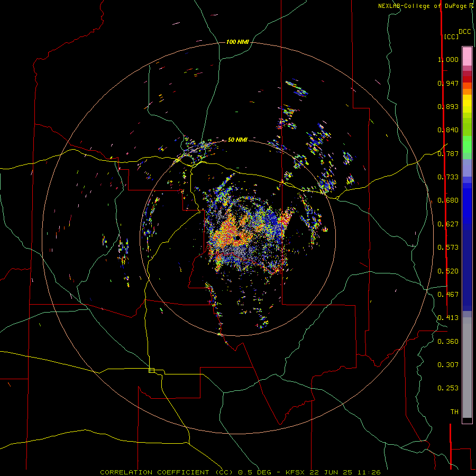Click the 0.253 legend value

click(448, 388)
